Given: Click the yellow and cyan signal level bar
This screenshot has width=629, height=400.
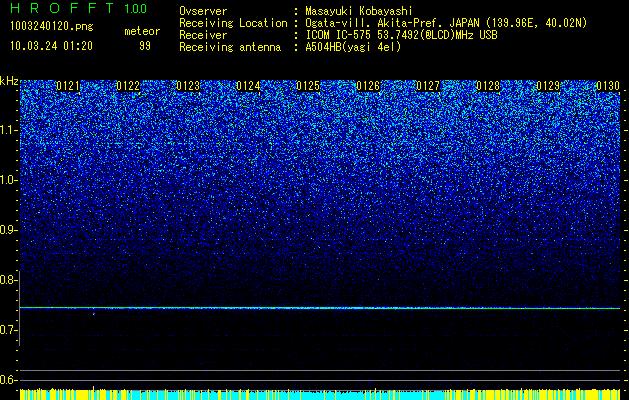Looking at the screenshot, I should pos(320,394).
